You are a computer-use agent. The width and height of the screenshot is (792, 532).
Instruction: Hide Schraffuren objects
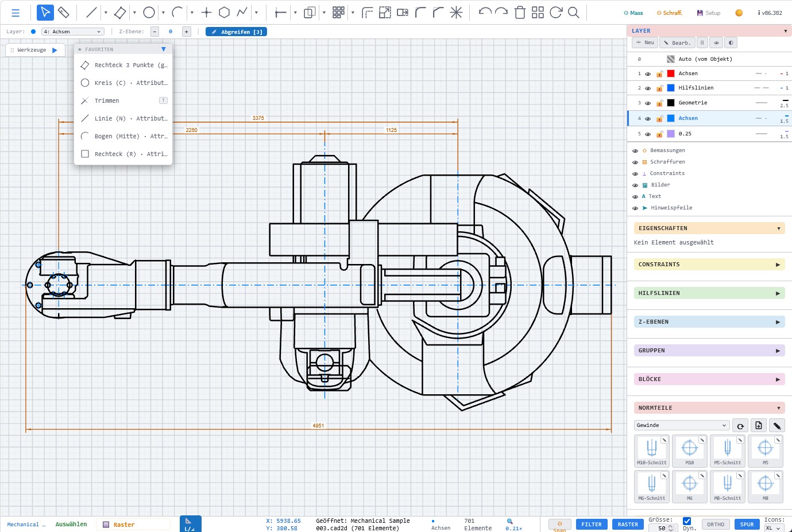[x=635, y=162]
